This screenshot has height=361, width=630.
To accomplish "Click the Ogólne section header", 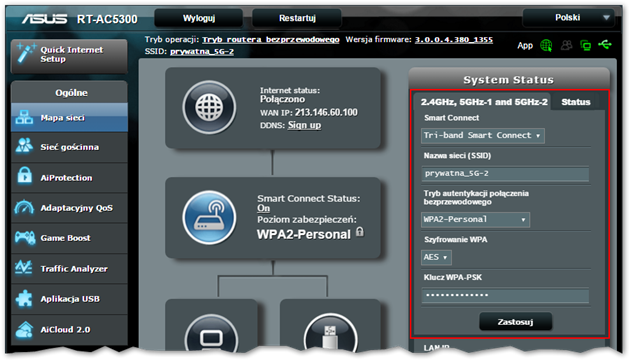I will pyautogui.click(x=71, y=92).
